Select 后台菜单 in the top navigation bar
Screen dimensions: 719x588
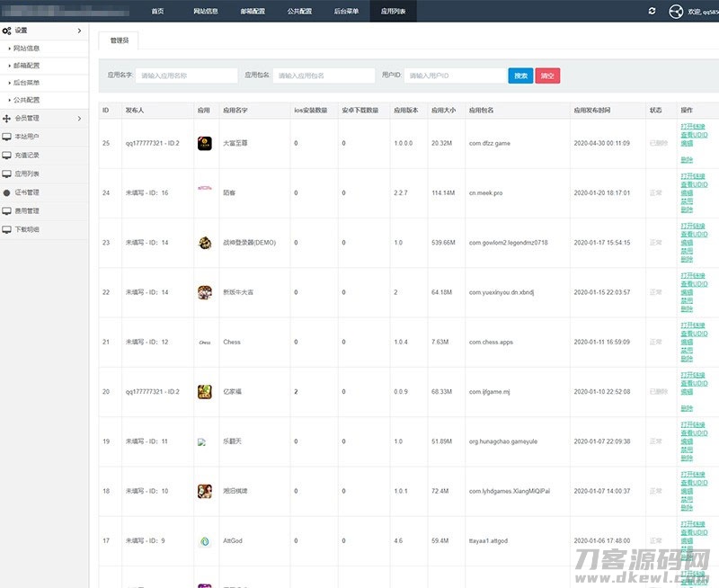346,11
